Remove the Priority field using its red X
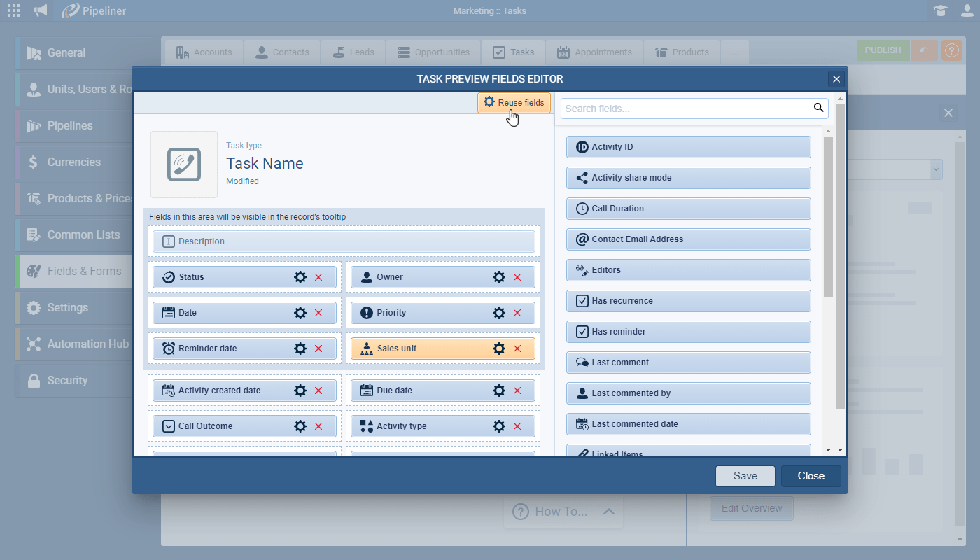980x560 pixels. click(519, 312)
